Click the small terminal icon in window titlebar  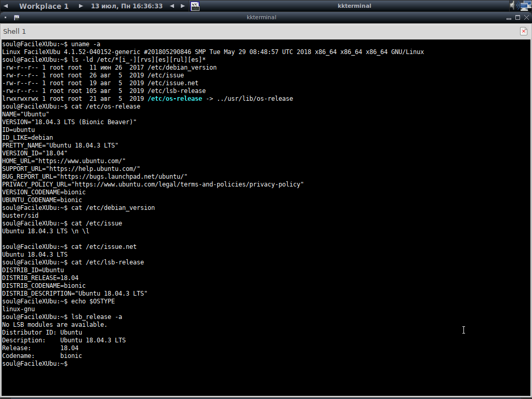pyautogui.click(x=16, y=17)
